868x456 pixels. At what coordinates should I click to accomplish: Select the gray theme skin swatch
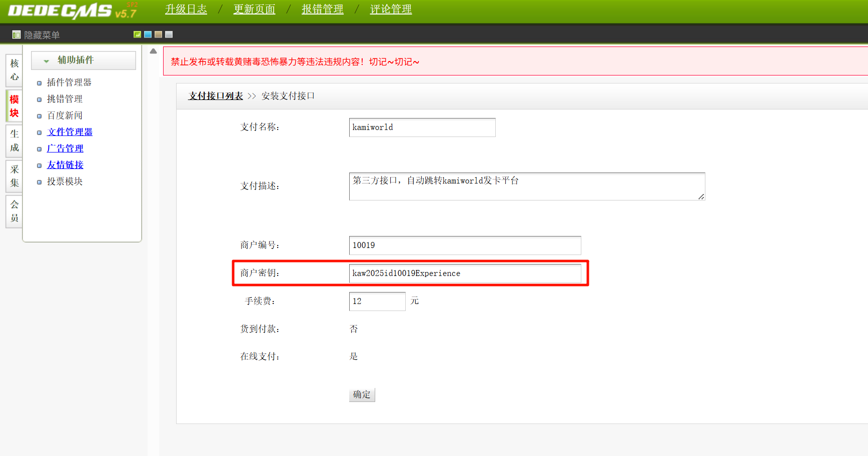(169, 34)
